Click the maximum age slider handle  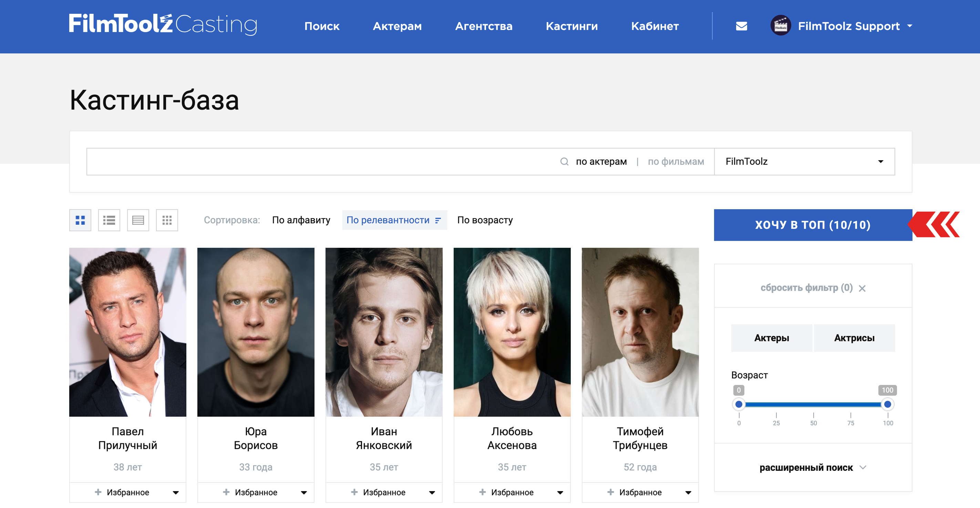point(887,404)
